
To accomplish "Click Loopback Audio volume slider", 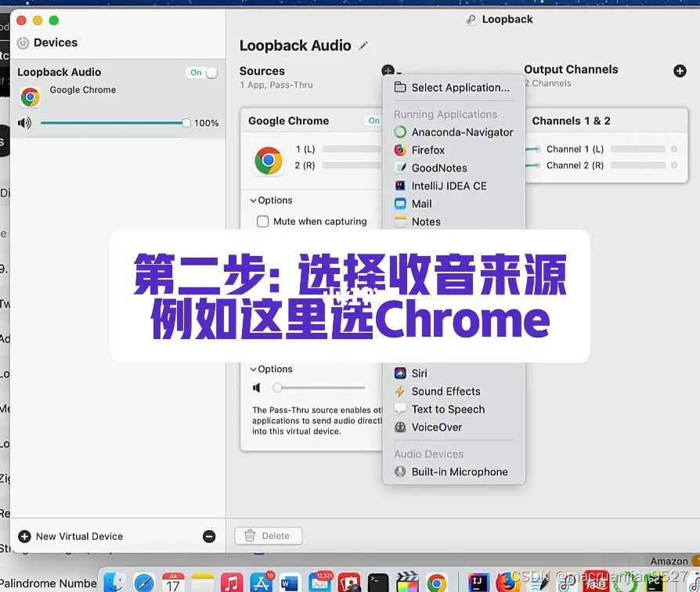I will coord(115,123).
